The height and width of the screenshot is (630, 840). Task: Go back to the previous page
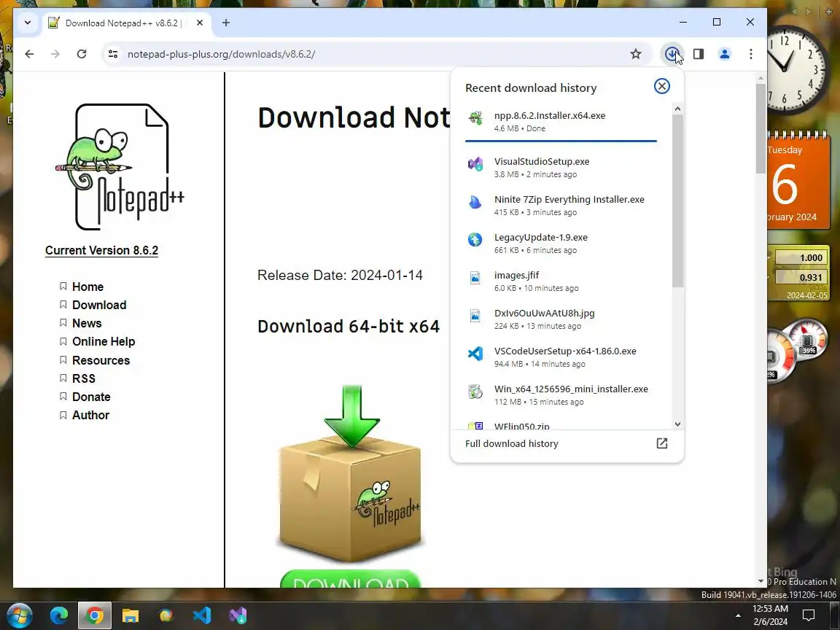[29, 53]
